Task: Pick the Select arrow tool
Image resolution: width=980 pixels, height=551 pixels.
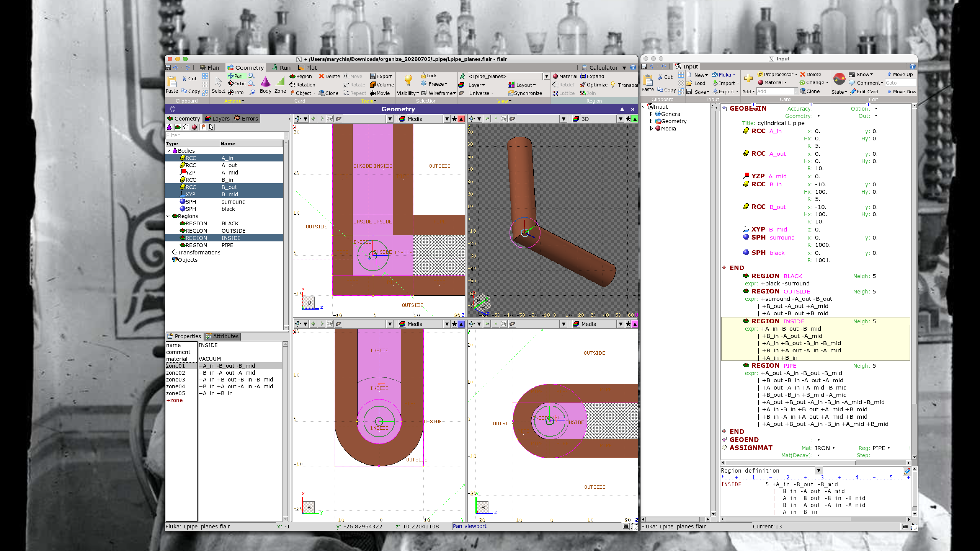Action: click(x=218, y=84)
